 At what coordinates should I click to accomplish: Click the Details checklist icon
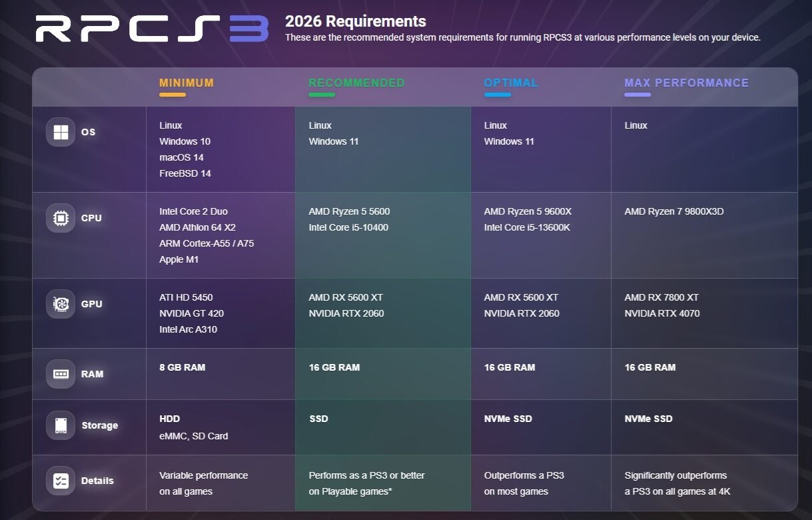[x=60, y=480]
